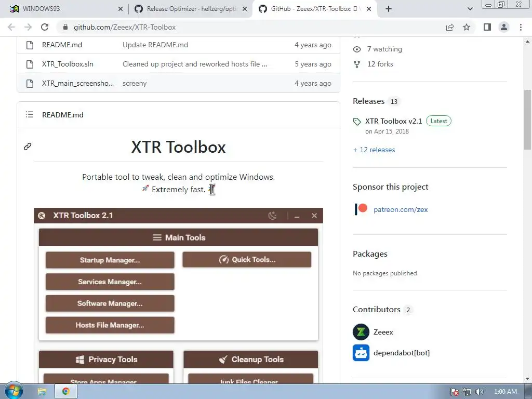The image size is (532, 399).
Task: Open network tray icon
Action: tap(467, 392)
